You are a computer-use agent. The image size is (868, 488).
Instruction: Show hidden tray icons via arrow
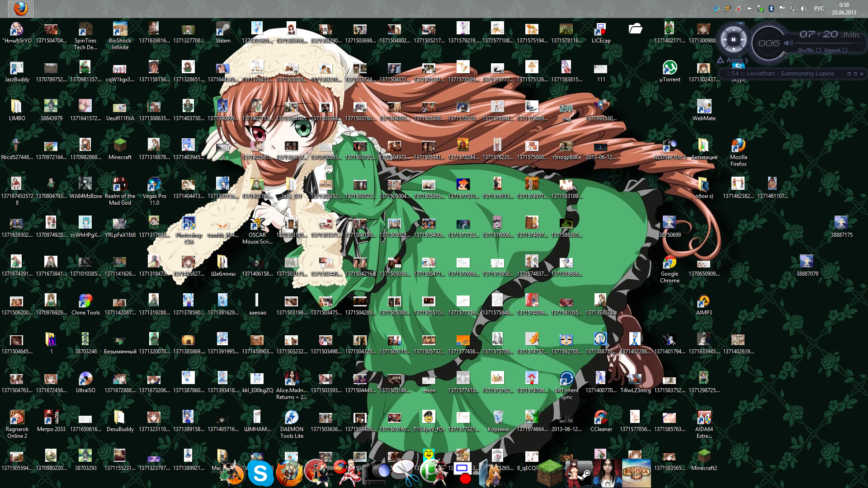pos(750,8)
